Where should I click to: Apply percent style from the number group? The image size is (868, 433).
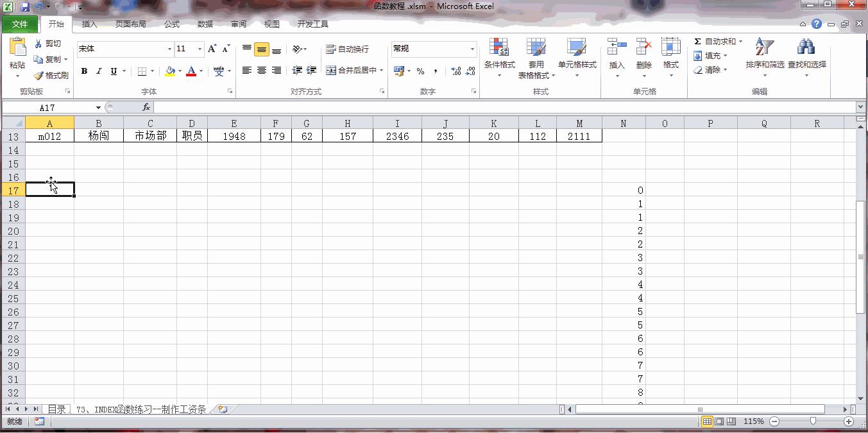pyautogui.click(x=420, y=71)
